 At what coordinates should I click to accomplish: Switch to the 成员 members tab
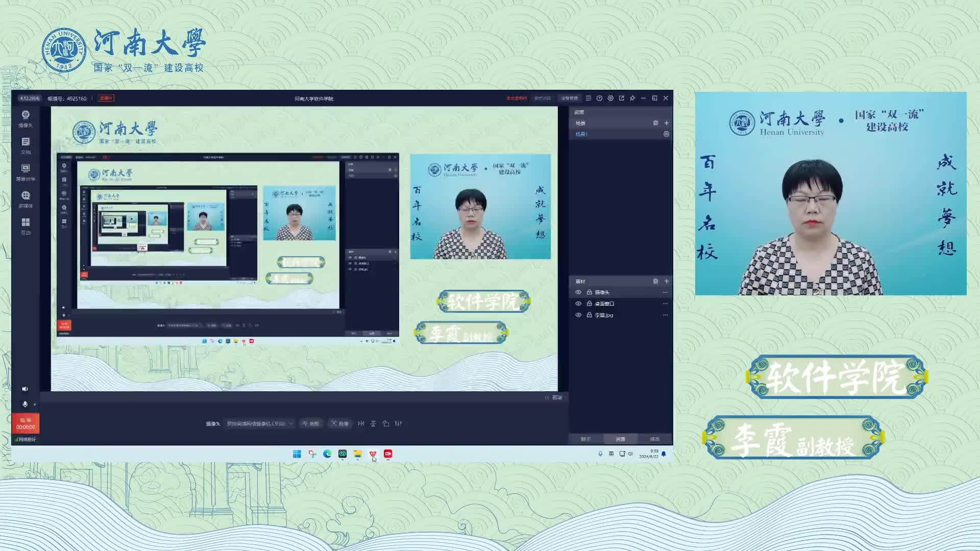tap(655, 439)
